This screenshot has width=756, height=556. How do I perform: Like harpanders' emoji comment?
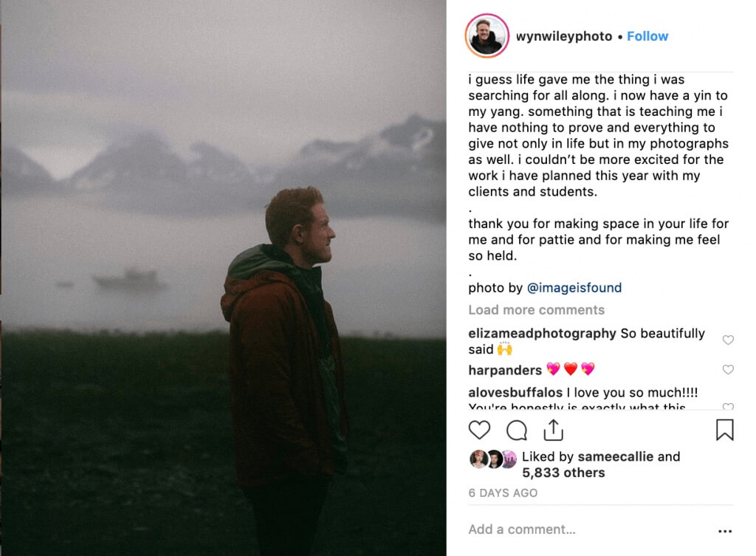pos(728,370)
